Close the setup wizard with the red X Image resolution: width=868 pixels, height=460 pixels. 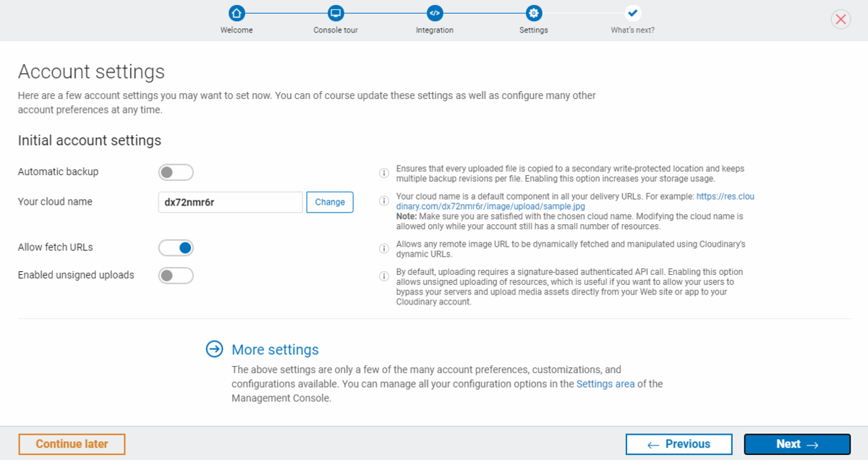click(841, 20)
